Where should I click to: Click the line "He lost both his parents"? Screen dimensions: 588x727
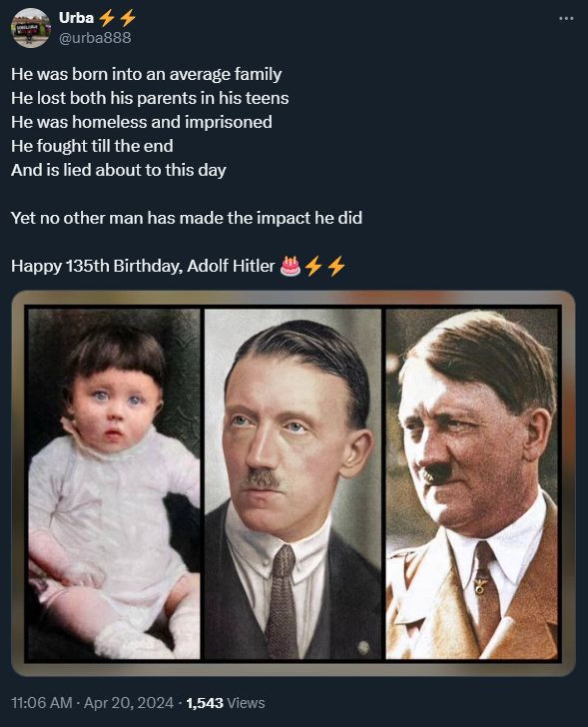[x=149, y=98]
